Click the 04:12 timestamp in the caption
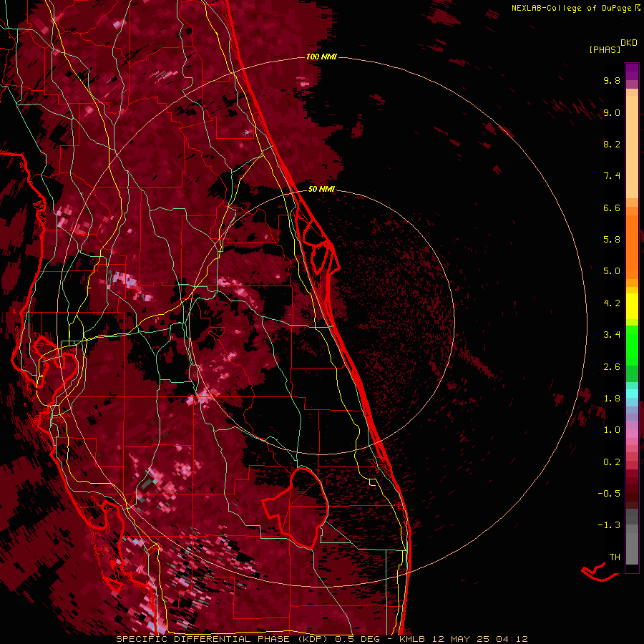The height and width of the screenshot is (644, 644). tap(512, 639)
